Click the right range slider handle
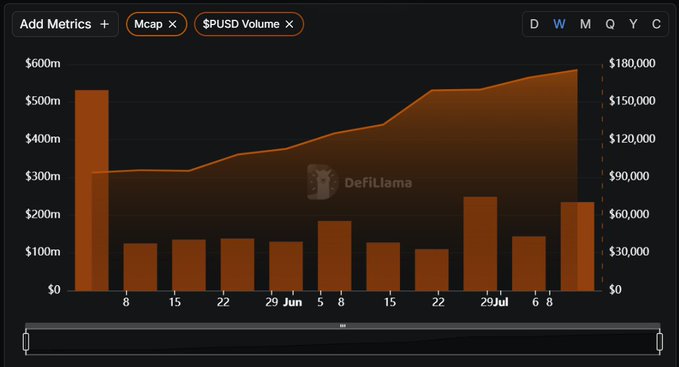This screenshot has width=679, height=367. click(x=660, y=341)
